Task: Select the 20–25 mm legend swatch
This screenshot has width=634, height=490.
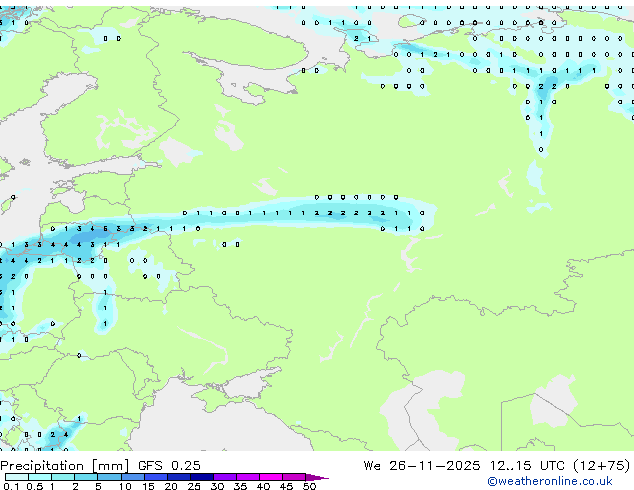Action: click(x=178, y=477)
